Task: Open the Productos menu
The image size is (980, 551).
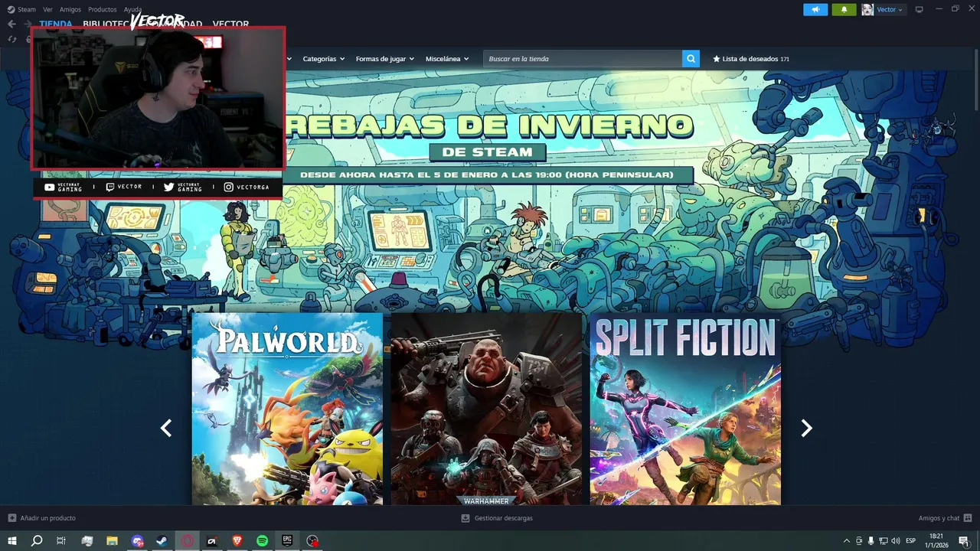Action: [x=102, y=9]
